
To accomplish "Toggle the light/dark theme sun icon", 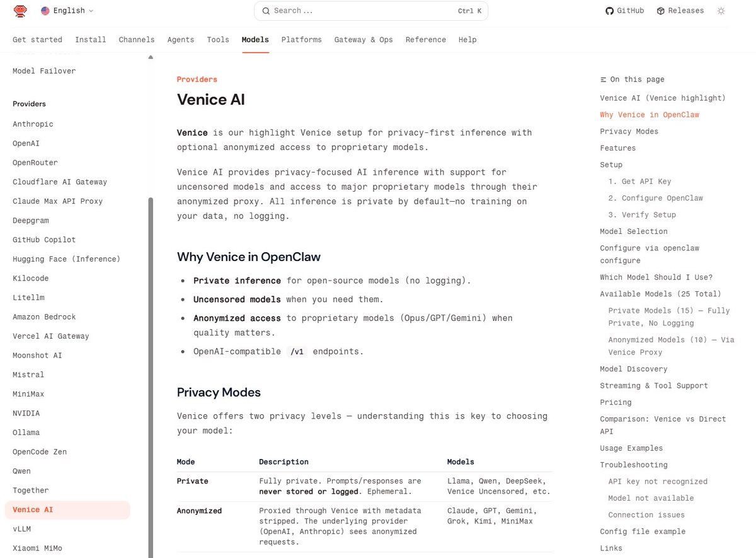I will point(721,11).
